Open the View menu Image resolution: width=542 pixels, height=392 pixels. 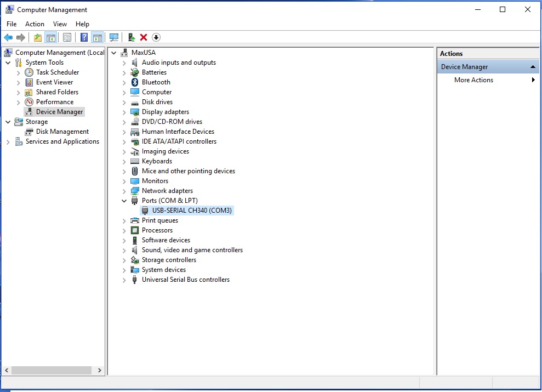[60, 24]
